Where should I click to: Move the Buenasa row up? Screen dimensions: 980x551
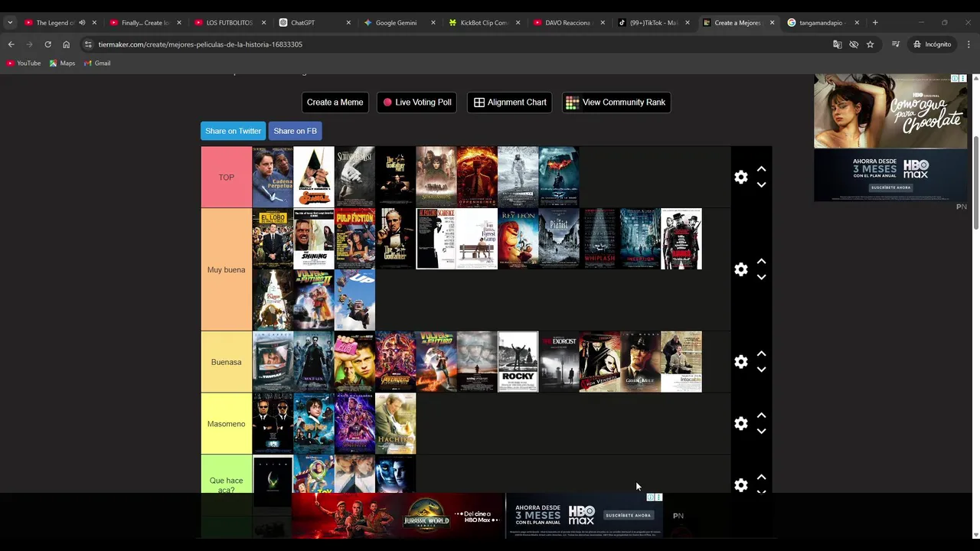(761, 354)
